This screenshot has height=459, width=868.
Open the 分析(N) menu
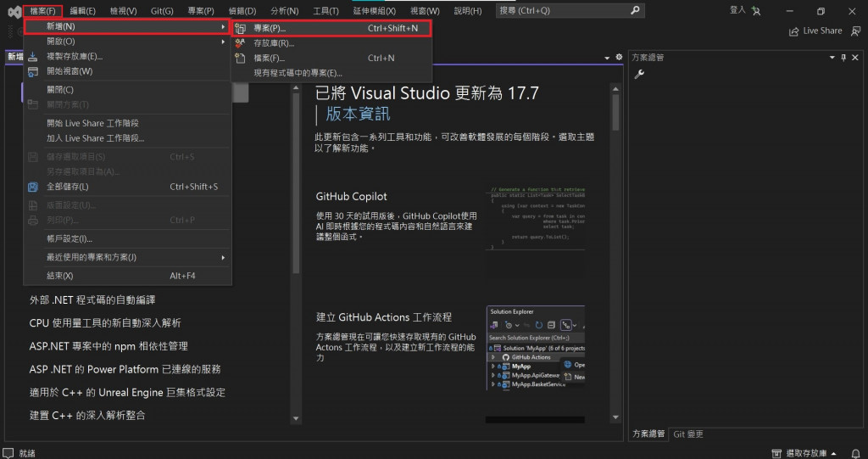[285, 11]
